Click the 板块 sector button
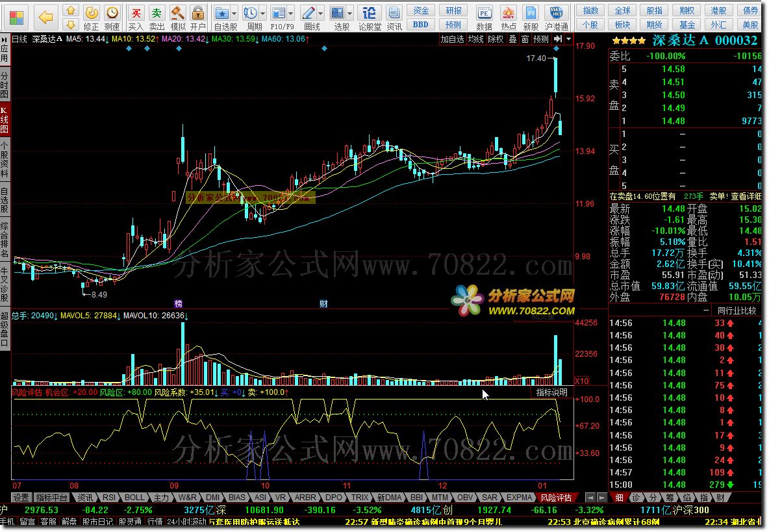 [x=622, y=25]
